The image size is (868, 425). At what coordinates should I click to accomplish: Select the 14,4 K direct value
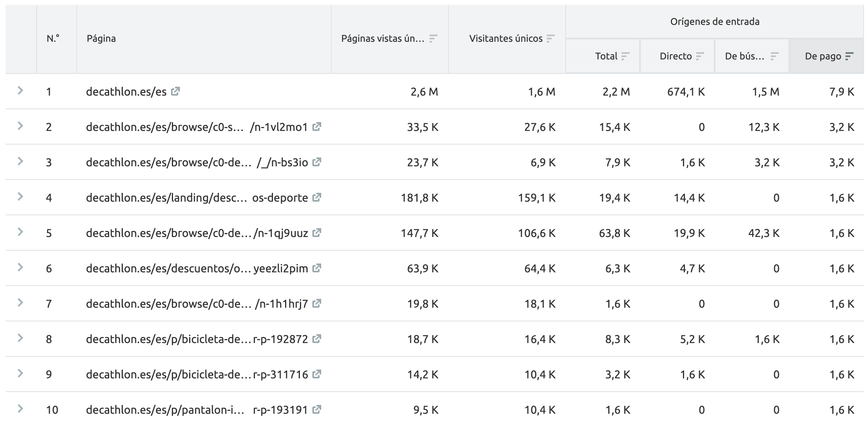click(x=689, y=198)
